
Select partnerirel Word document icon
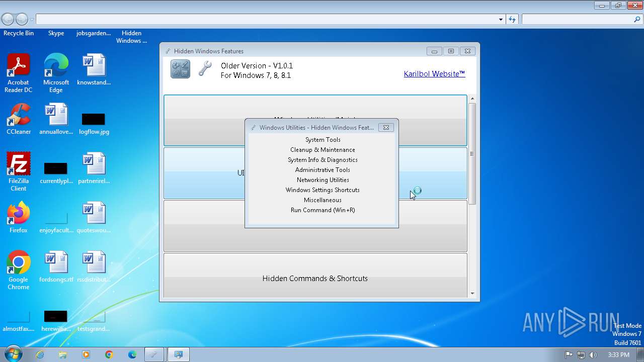click(x=94, y=168)
